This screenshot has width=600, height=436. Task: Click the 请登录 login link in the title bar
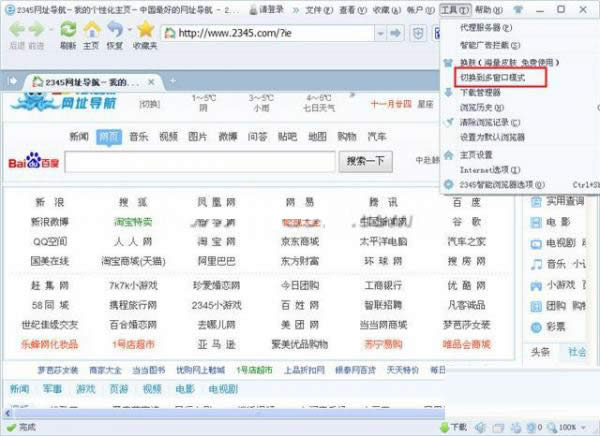coord(267,9)
